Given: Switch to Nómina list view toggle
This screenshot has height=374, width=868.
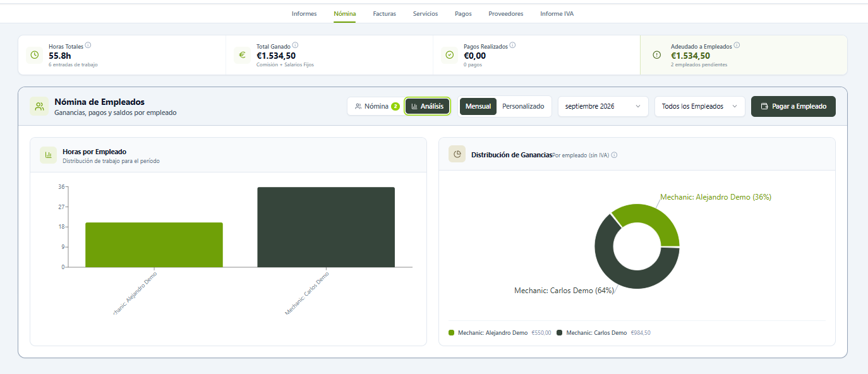Looking at the screenshot, I should click(377, 106).
